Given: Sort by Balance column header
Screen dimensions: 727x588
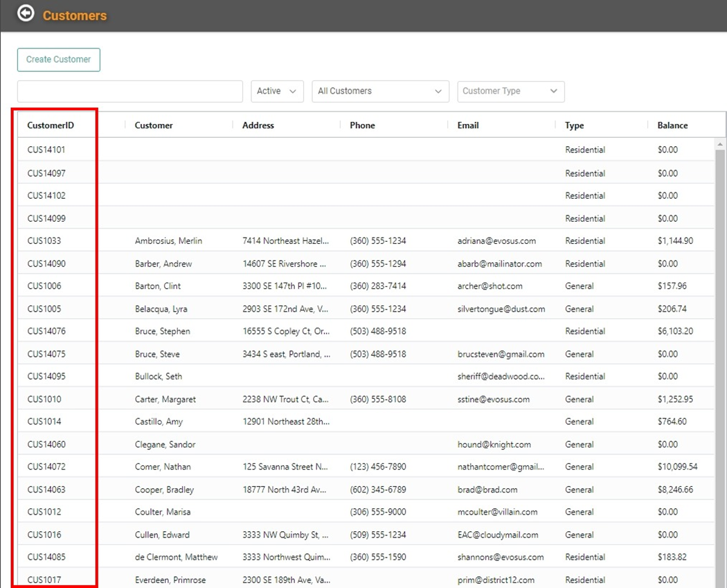Looking at the screenshot, I should (672, 125).
